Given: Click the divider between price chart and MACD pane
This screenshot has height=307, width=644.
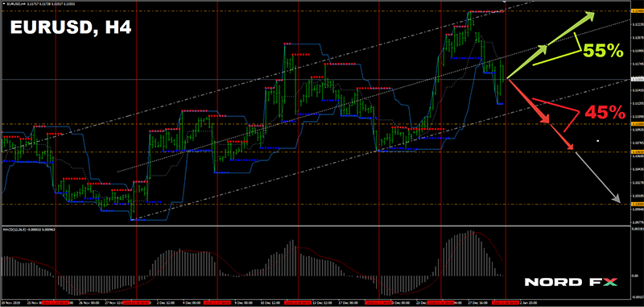Looking at the screenshot, I should click(316, 226).
